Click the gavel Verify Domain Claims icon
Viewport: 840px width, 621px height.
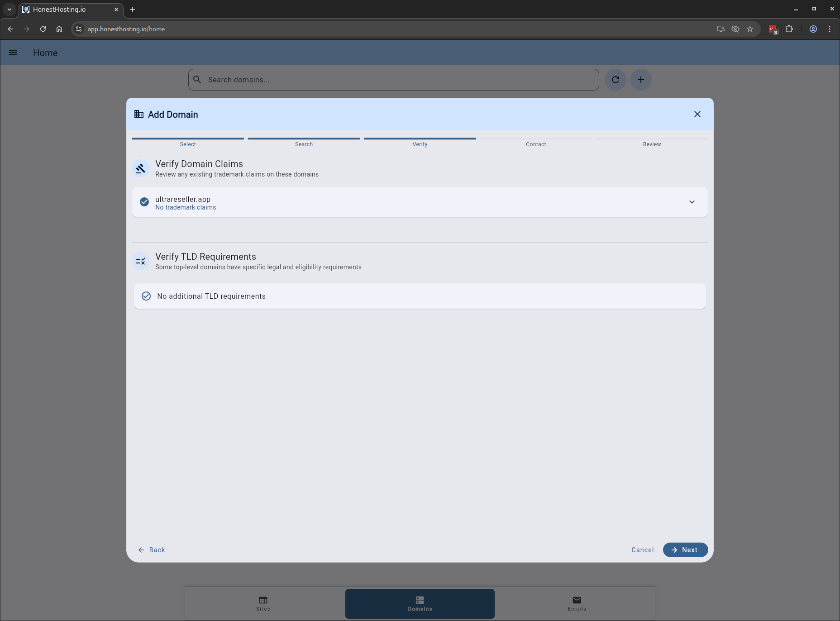tap(141, 168)
